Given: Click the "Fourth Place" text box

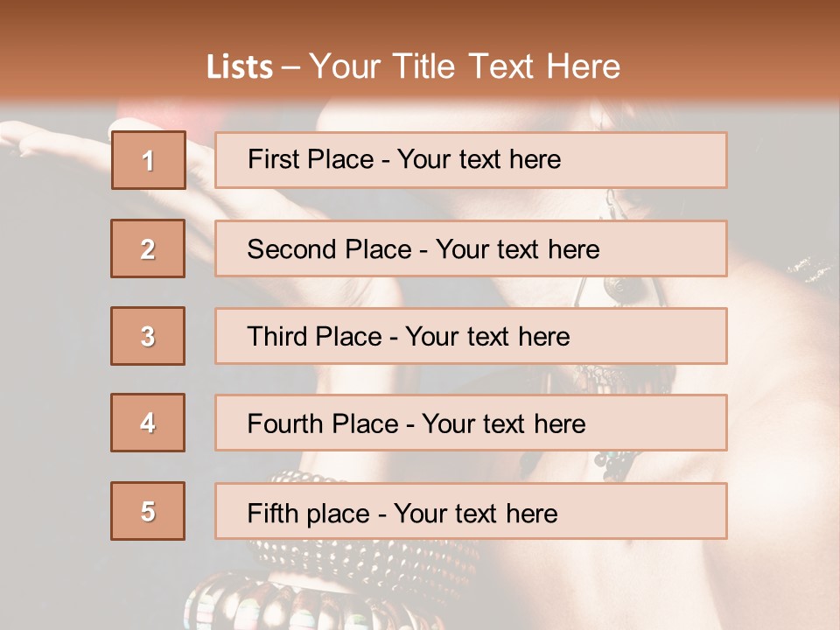Looking at the screenshot, I should pyautogui.click(x=471, y=423).
